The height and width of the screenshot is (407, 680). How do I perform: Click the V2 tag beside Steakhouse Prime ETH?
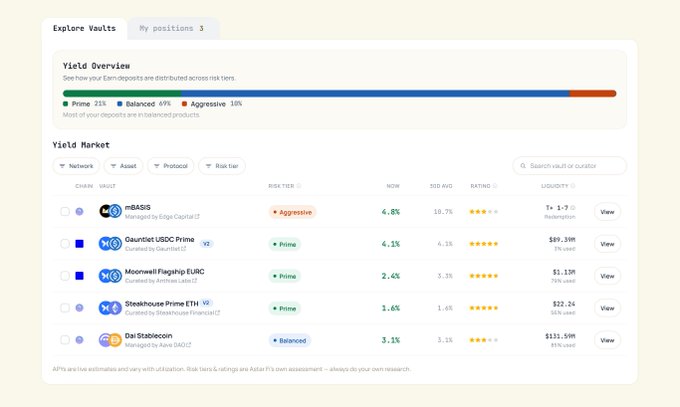tap(206, 303)
